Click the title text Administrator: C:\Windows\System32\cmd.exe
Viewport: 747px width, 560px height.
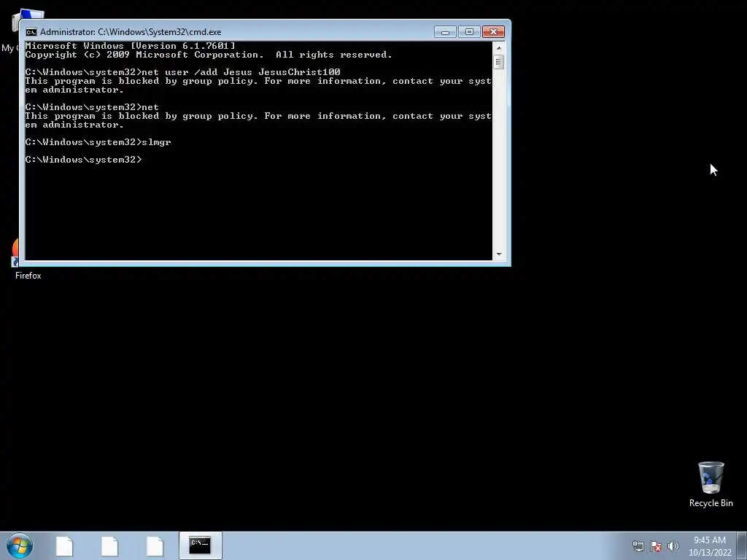pyautogui.click(x=131, y=32)
